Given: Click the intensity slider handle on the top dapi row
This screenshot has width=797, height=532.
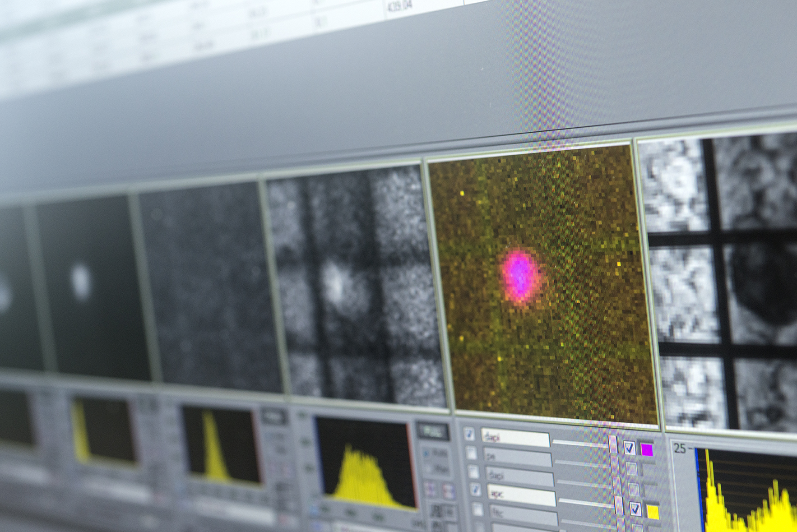Looking at the screenshot, I should [x=613, y=444].
